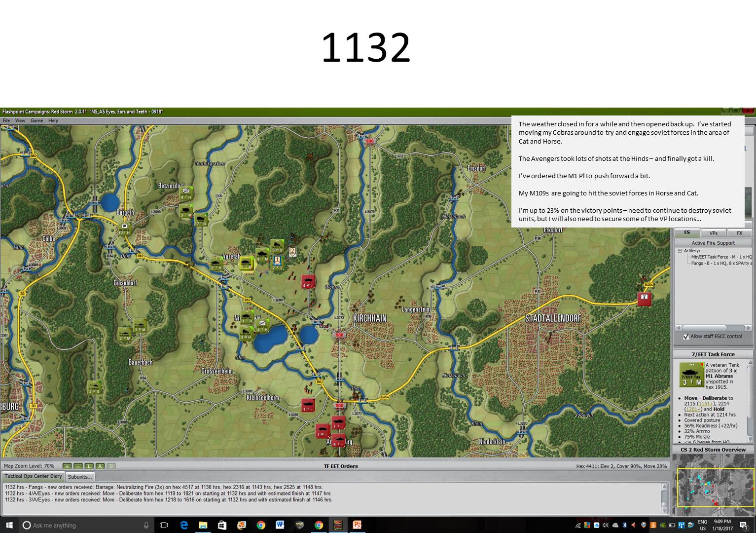756x533 pixels.
Task: Open Task View from the taskbar
Action: click(x=164, y=525)
